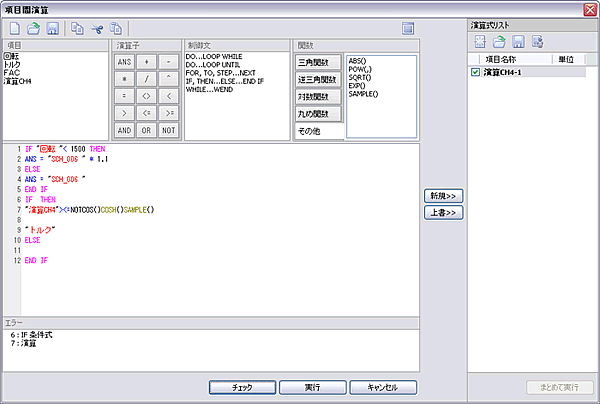Switch to the 三角関数 function tab
The width and height of the screenshot is (600, 404).
pos(315,62)
